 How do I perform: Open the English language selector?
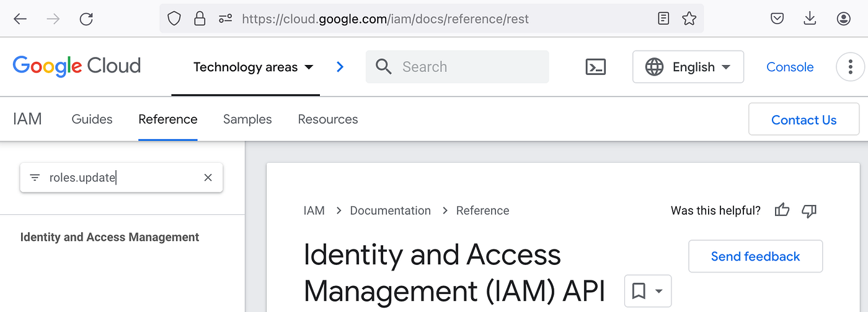pos(688,67)
